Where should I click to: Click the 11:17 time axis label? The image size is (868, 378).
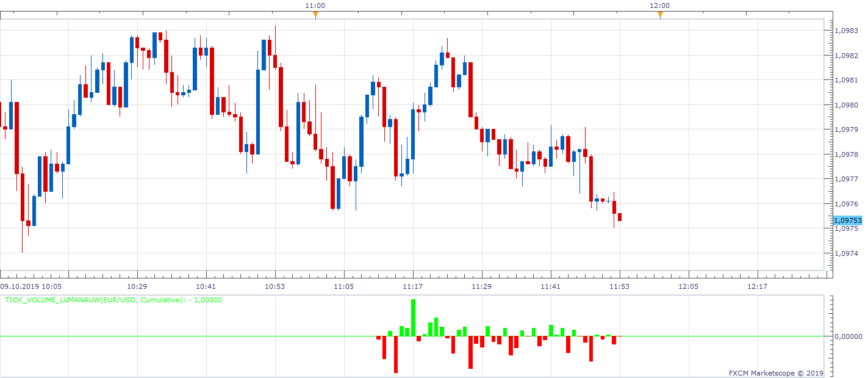point(413,286)
